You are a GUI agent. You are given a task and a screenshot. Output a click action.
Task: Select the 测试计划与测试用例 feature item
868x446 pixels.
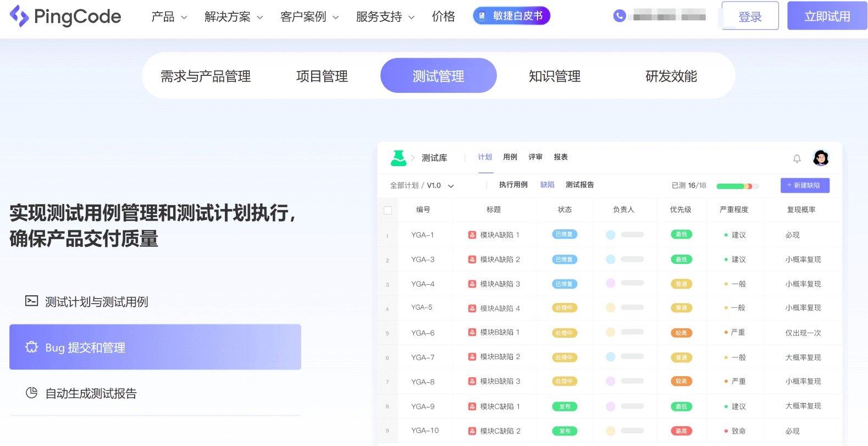155,301
